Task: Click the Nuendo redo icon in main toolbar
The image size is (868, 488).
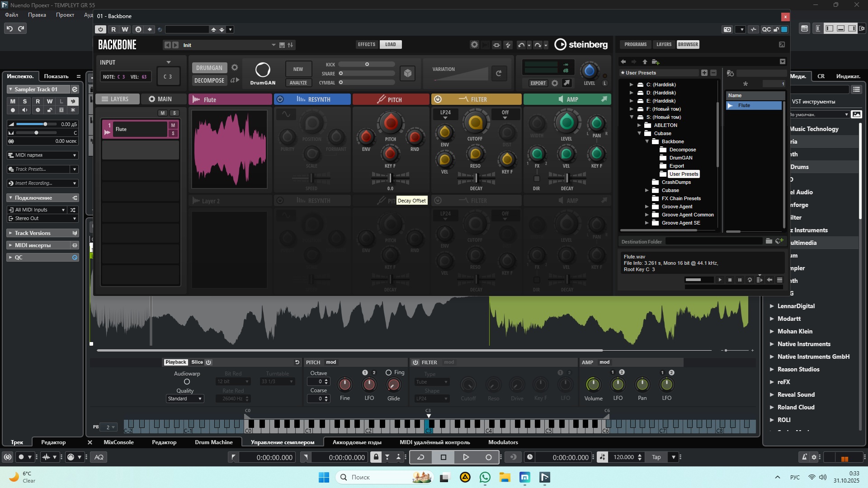Action: tap(21, 28)
